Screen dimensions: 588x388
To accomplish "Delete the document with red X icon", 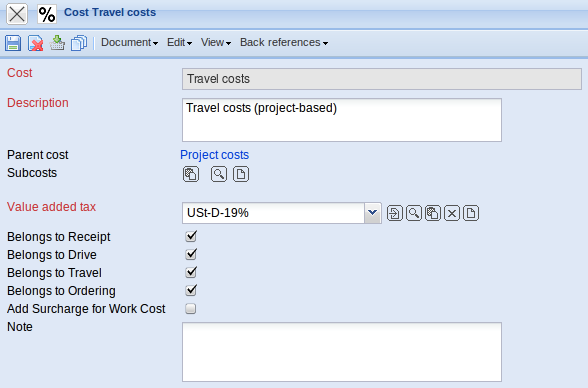I will coord(36,43).
